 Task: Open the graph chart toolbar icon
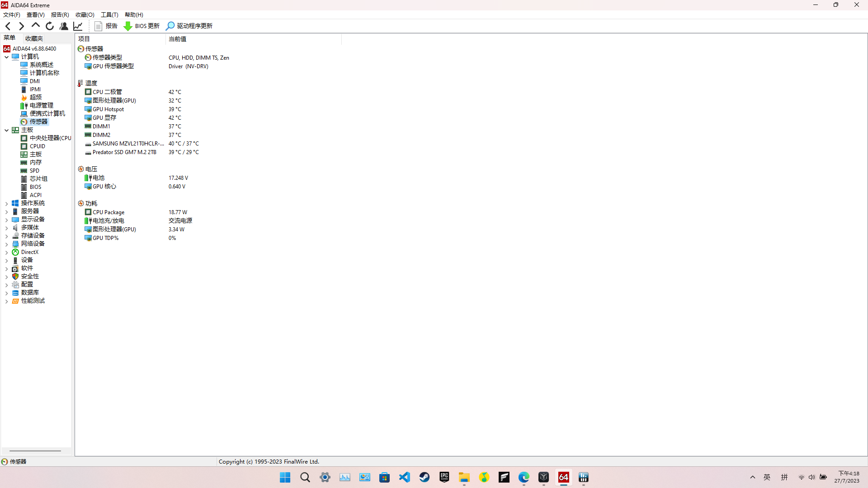point(78,26)
